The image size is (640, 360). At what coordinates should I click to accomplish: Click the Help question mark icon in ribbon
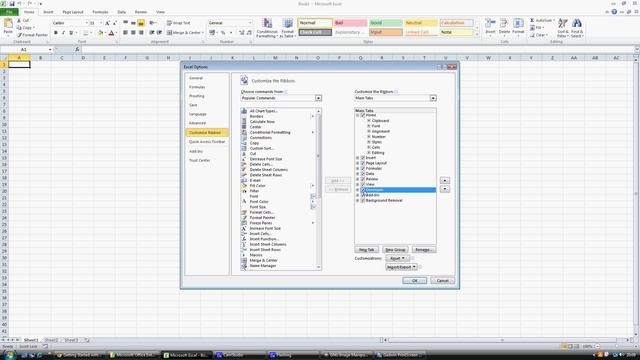click(x=614, y=12)
